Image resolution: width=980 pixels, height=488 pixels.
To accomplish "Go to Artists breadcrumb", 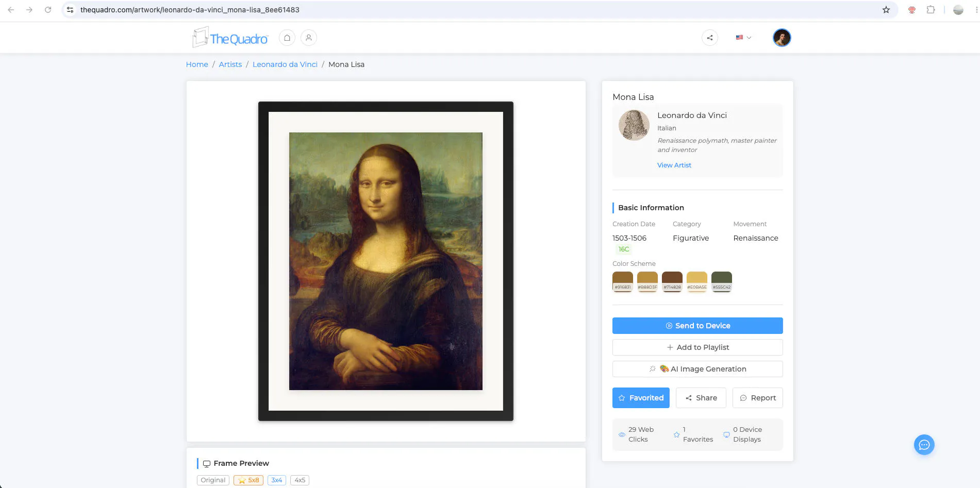I will point(230,64).
